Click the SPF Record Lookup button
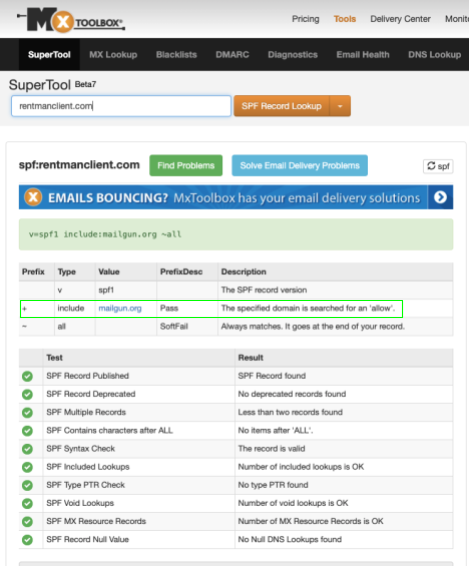Viewport: 469px width, 566px height. point(282,106)
